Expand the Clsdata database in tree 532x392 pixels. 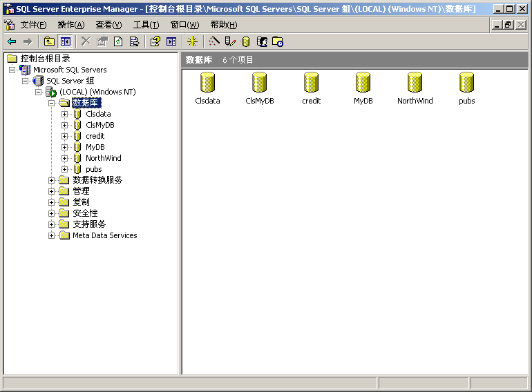click(x=64, y=114)
